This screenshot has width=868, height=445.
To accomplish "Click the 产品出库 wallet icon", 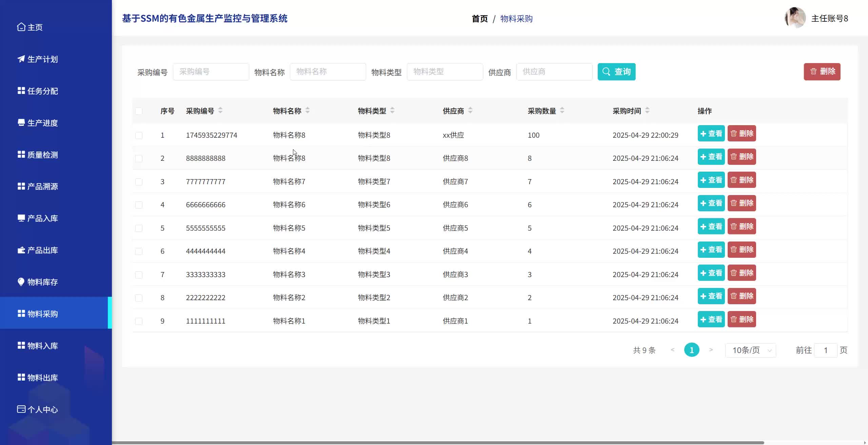I will [21, 250].
